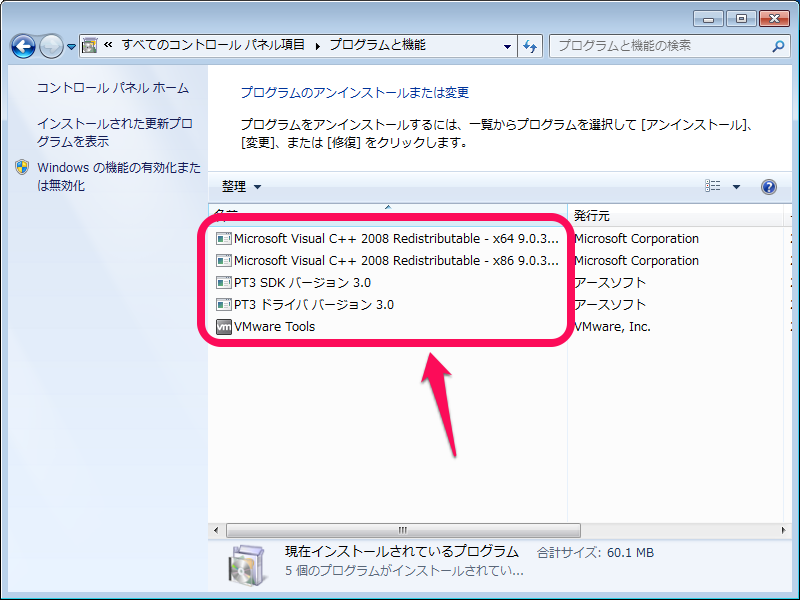The image size is (800, 600).
Task: Open Windows の機能の有効化または無効化 link
Action: tap(119, 177)
